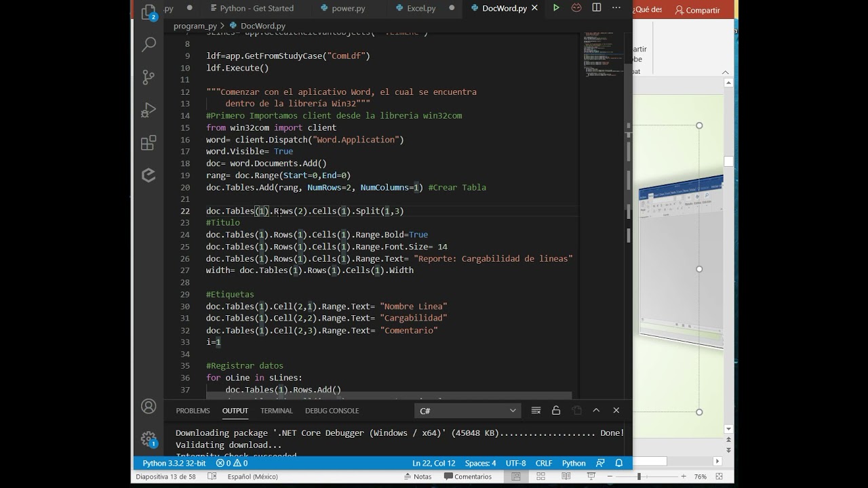This screenshot has height=488, width=868.
Task: Switch to the DEBUG CONSOLE tab
Action: pos(332,411)
